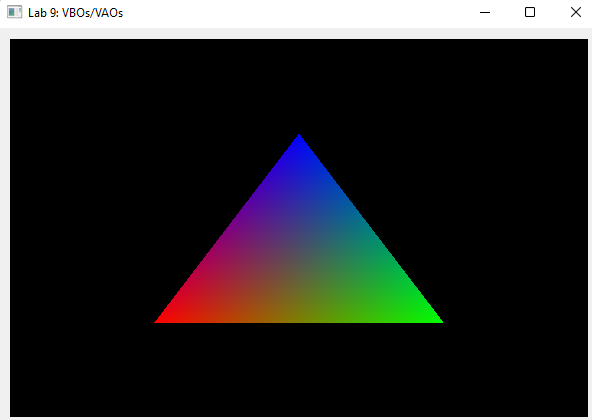
Task: Click the red vertex of the triangle
Action: (x=160, y=320)
